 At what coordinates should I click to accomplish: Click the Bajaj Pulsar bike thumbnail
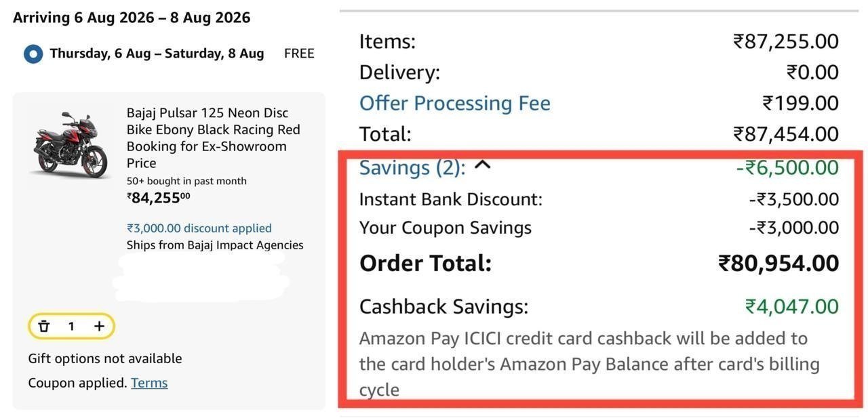click(71, 144)
